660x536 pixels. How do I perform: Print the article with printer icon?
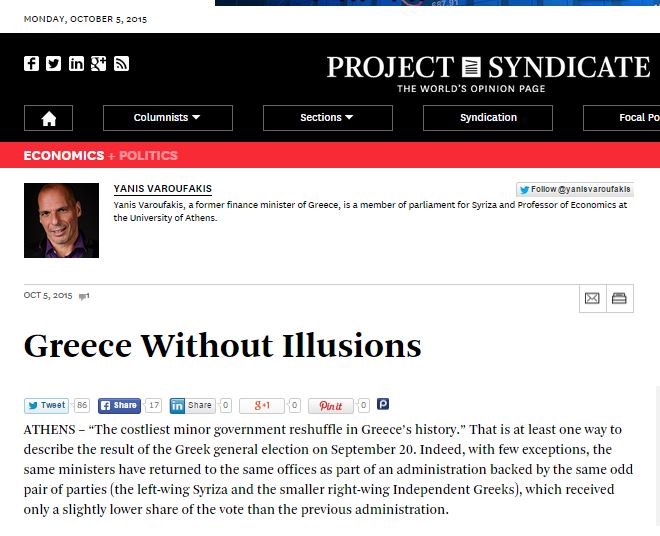(x=620, y=299)
